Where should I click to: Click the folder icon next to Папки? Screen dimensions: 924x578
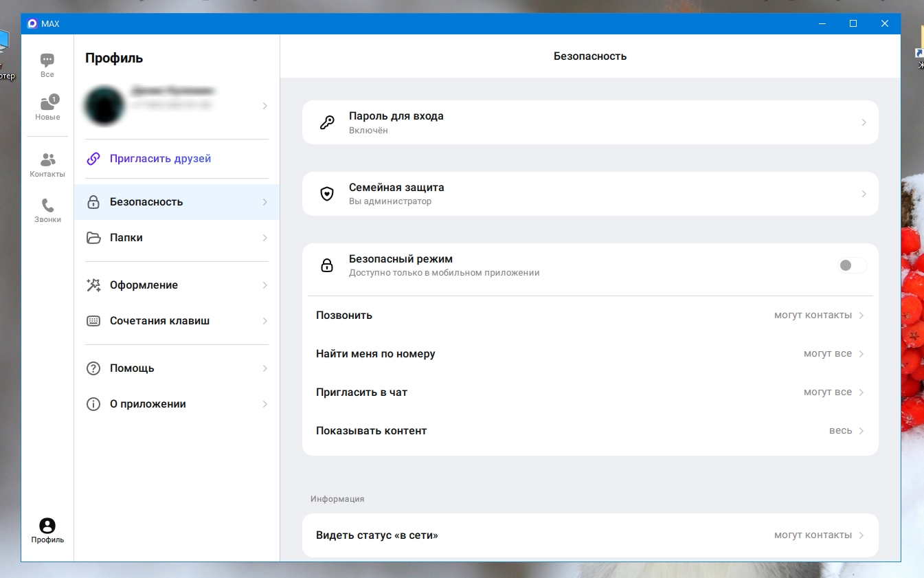point(93,238)
